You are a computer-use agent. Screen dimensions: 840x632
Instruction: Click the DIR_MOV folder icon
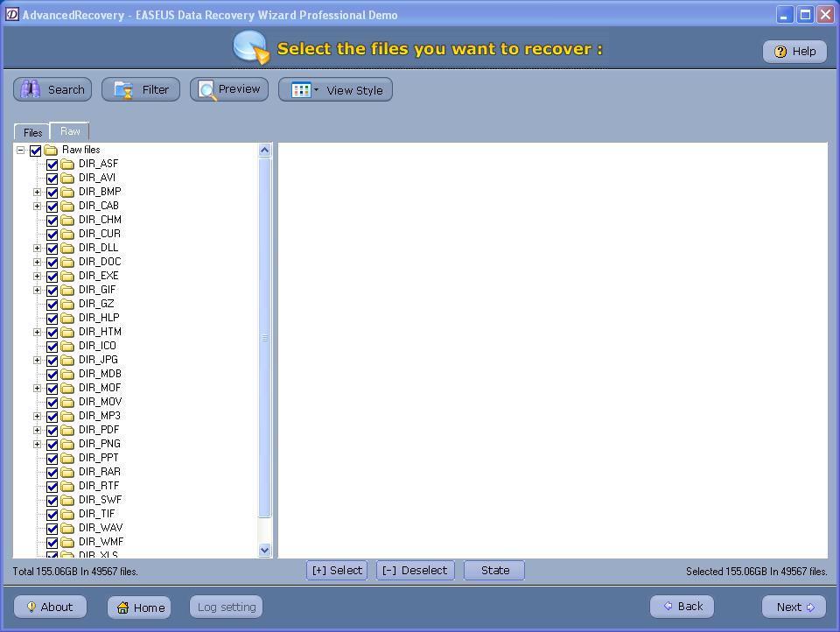coord(67,402)
